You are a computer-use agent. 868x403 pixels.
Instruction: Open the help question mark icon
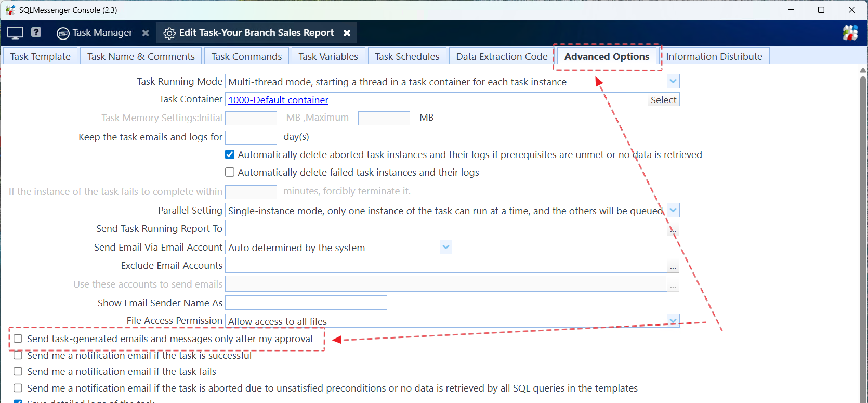tap(36, 32)
